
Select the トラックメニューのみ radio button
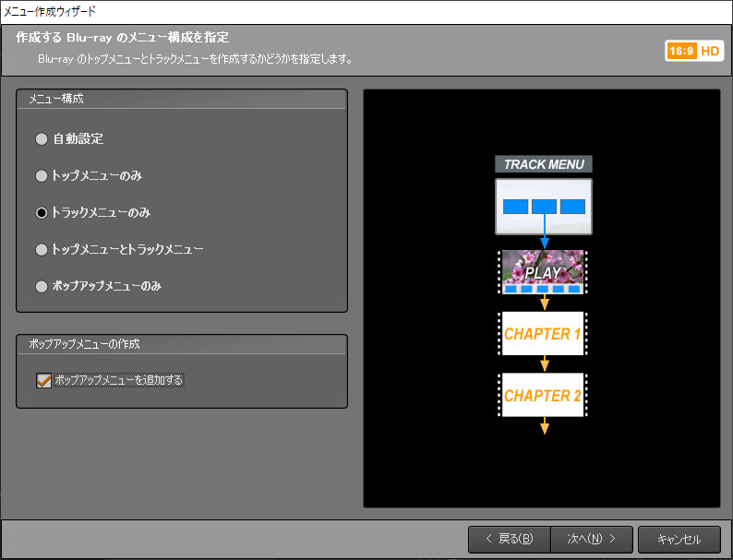tap(42, 212)
